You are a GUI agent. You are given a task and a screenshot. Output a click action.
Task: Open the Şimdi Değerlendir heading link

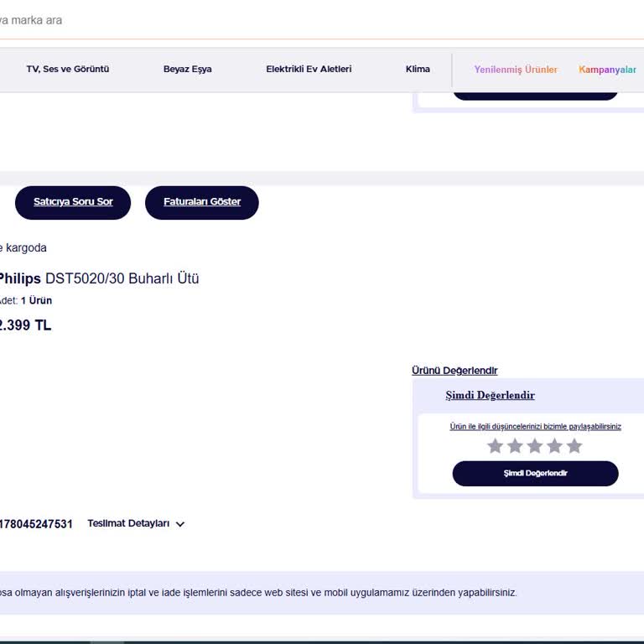pyautogui.click(x=490, y=395)
